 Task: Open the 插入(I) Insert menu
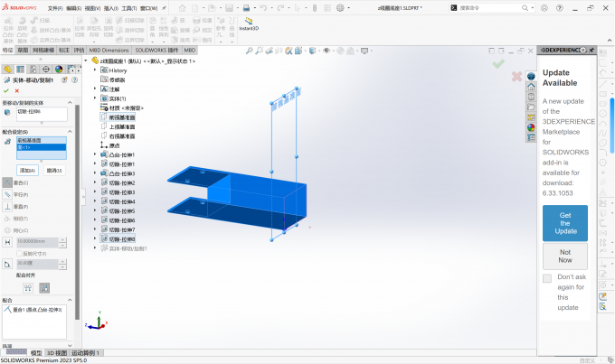111,8
